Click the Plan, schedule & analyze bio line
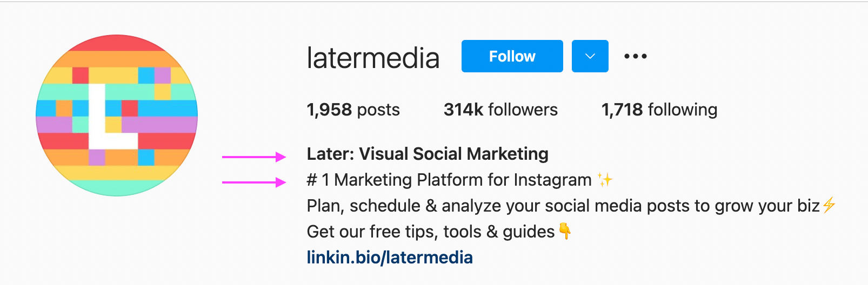This screenshot has height=285, width=868. [571, 206]
